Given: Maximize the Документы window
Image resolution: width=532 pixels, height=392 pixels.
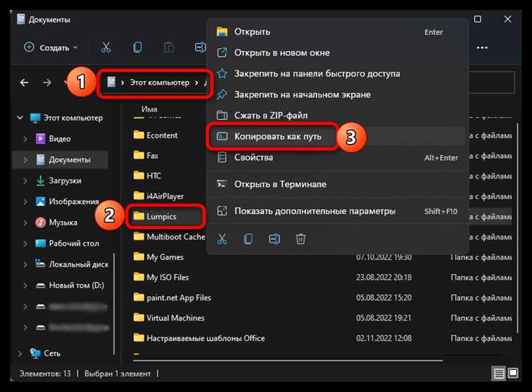Looking at the screenshot, I should click(x=477, y=19).
